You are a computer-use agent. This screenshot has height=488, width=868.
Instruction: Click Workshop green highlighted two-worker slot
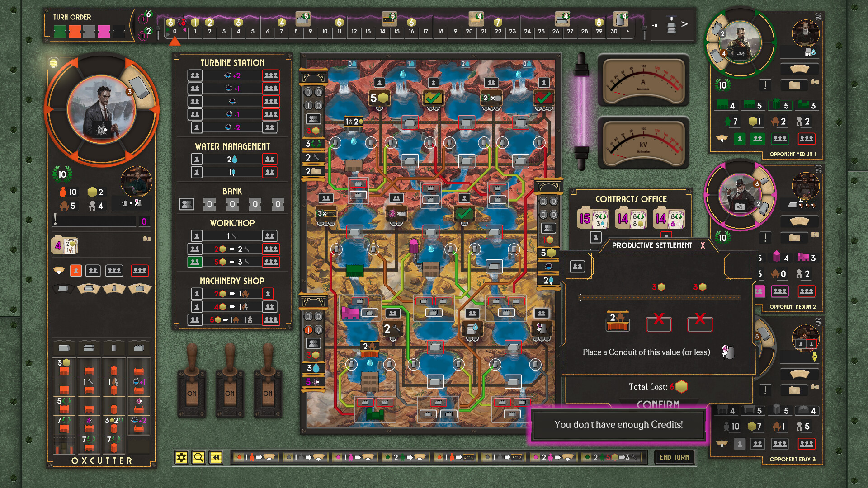pos(195,262)
